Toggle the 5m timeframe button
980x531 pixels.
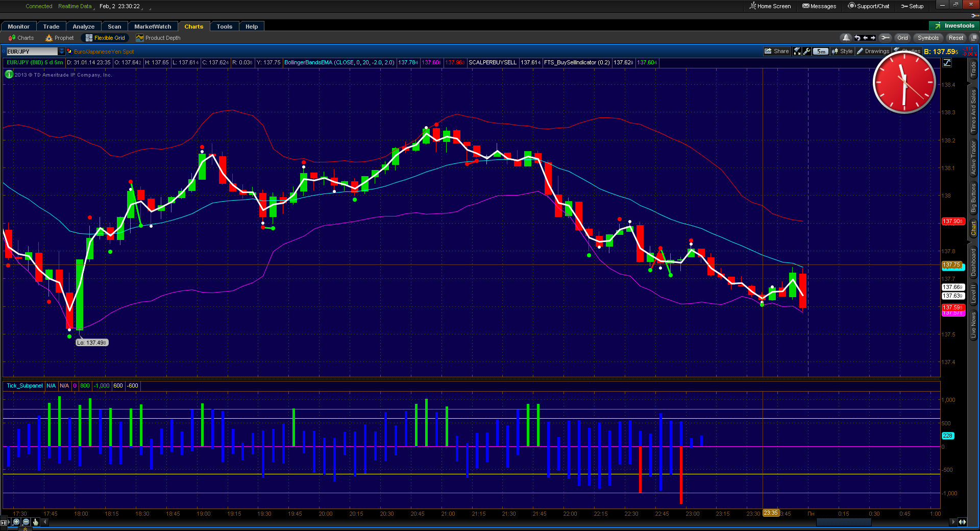[820, 51]
